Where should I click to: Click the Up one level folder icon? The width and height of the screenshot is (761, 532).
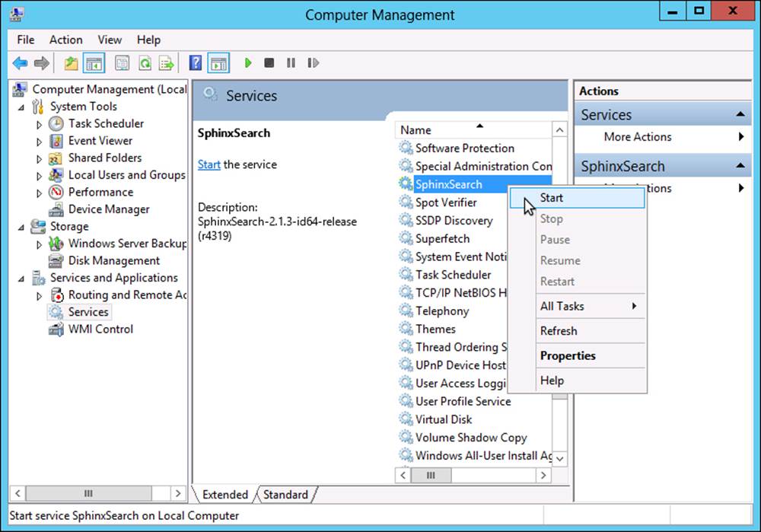[x=71, y=63]
